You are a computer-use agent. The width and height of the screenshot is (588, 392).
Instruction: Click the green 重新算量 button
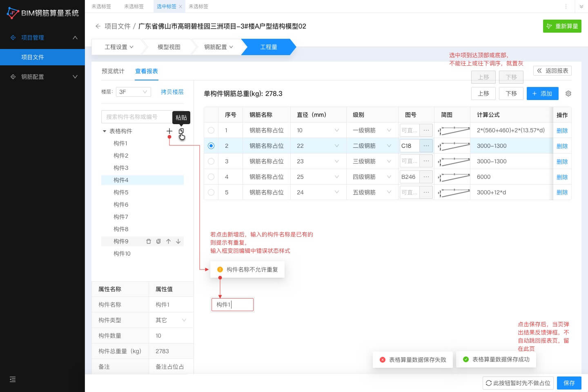562,26
